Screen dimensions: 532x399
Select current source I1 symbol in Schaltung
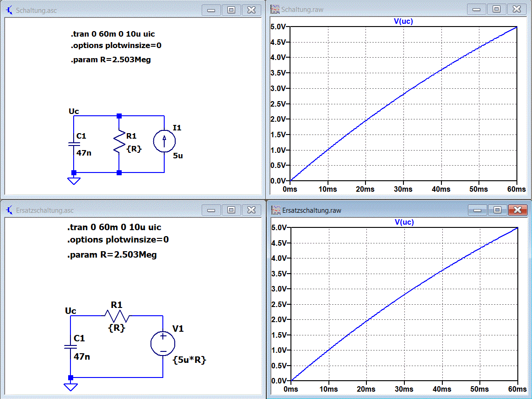pos(164,141)
